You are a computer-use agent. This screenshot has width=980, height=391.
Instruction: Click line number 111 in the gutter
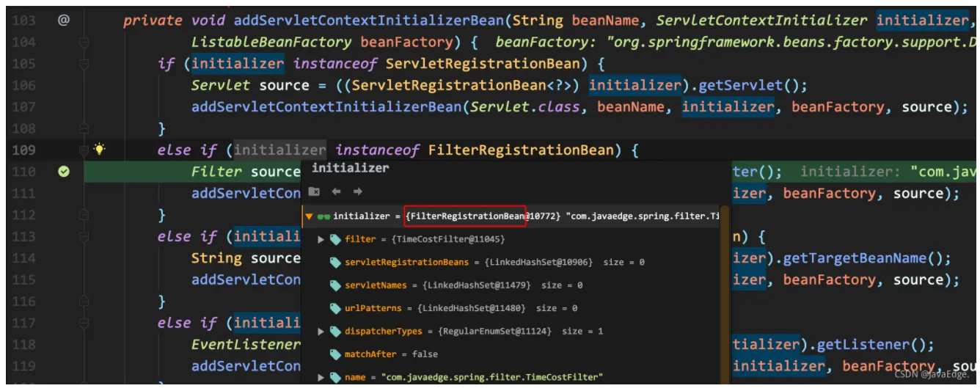click(23, 193)
